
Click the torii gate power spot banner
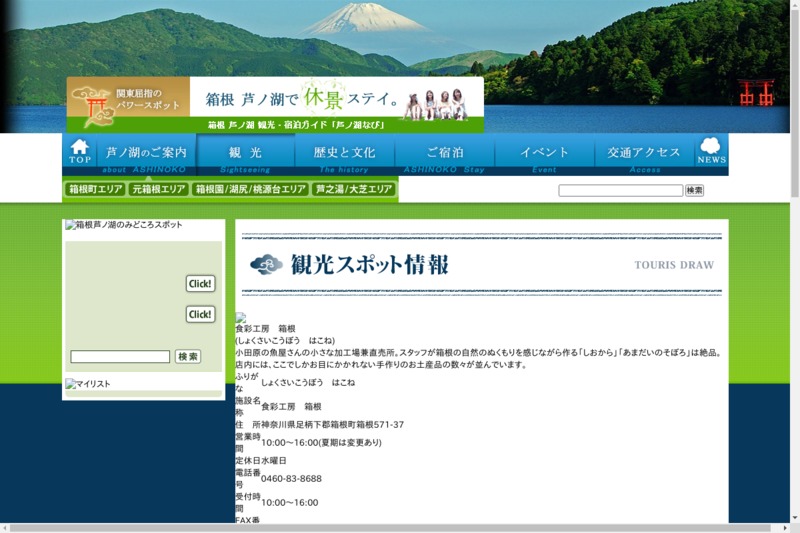click(x=128, y=104)
